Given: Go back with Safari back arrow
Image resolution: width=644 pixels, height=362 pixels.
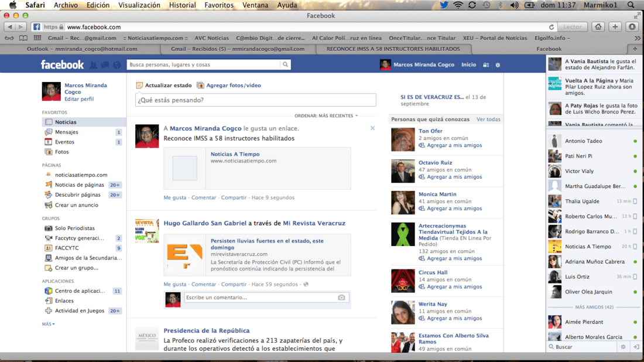Looking at the screenshot, I should [10, 27].
